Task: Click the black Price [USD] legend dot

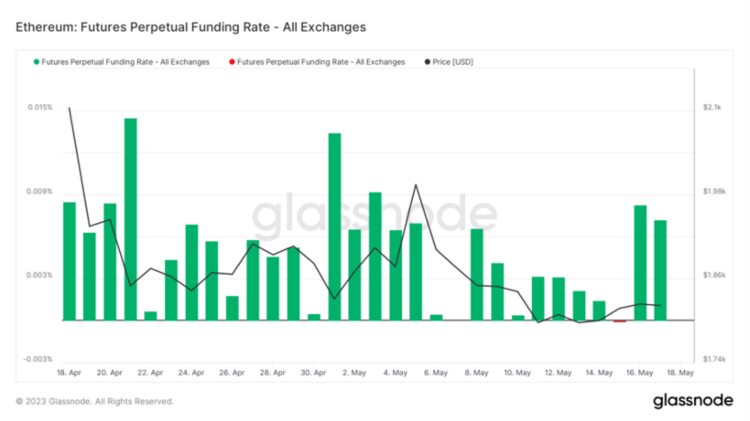Action: pyautogui.click(x=428, y=62)
